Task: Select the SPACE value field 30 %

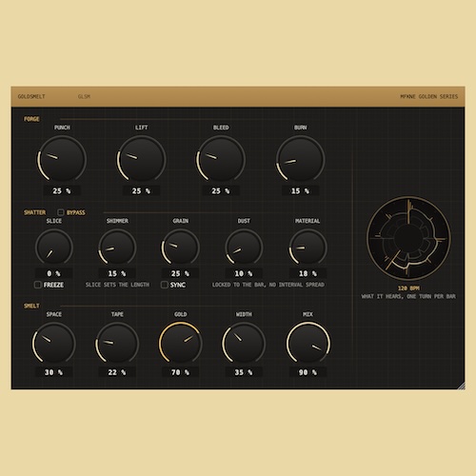Action: 54,372
